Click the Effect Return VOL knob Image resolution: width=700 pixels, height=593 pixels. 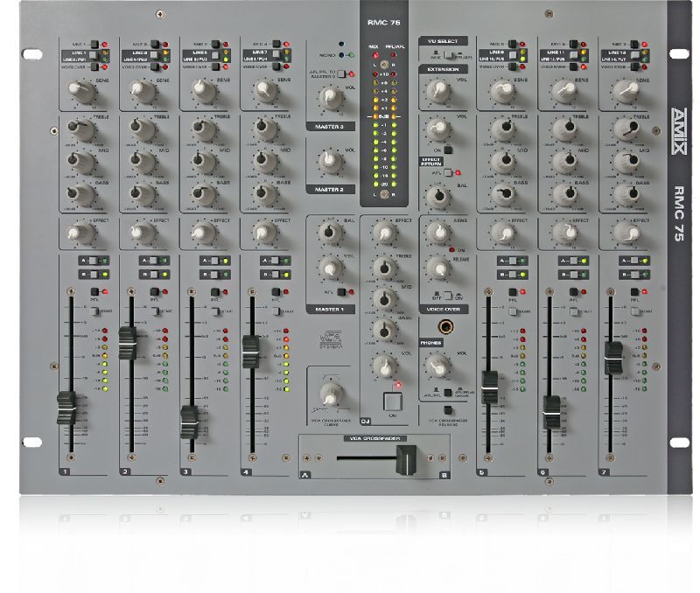pos(438,129)
